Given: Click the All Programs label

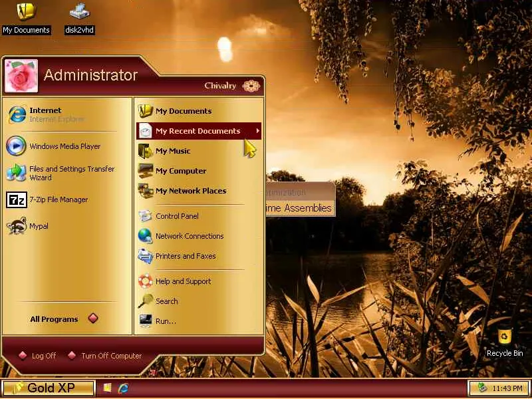Looking at the screenshot, I should [x=54, y=319].
